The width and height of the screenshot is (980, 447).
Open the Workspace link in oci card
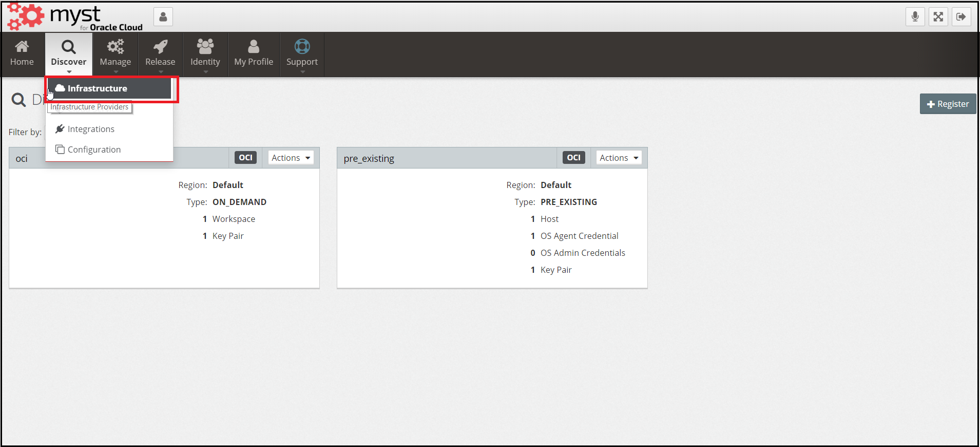tap(234, 219)
